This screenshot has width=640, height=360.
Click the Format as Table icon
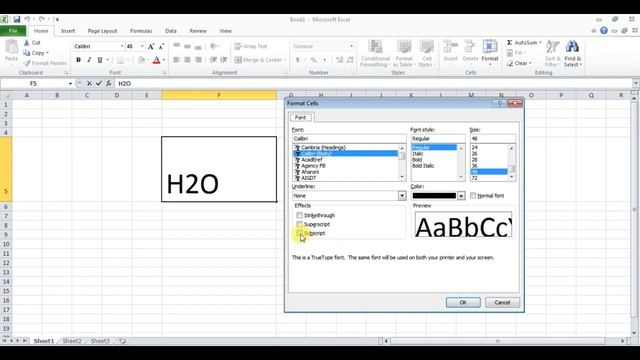point(404,47)
